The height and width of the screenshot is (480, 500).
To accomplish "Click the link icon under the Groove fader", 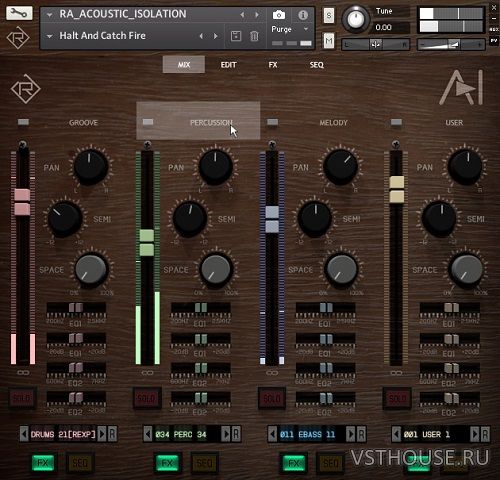I will click(x=23, y=372).
